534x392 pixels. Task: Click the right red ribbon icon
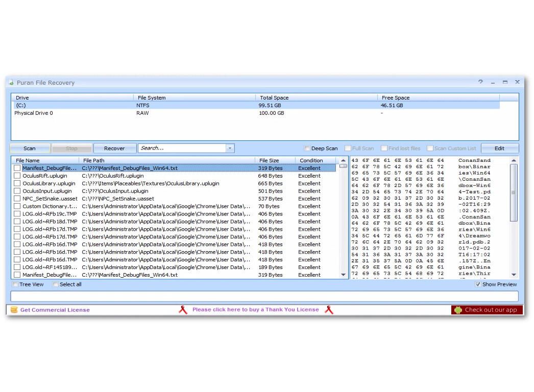click(329, 310)
